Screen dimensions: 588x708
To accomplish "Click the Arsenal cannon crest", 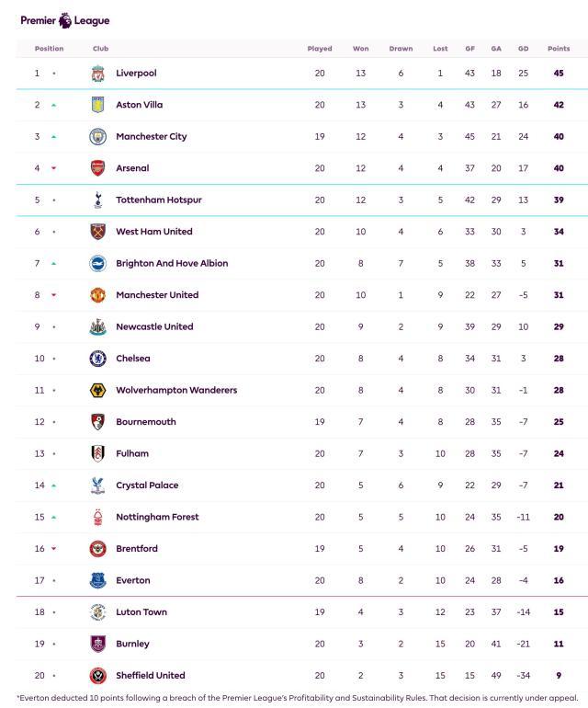I will (98, 168).
